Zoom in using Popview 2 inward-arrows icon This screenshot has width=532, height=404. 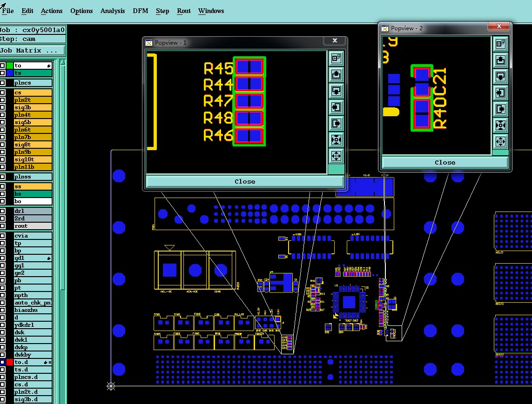pos(500,126)
